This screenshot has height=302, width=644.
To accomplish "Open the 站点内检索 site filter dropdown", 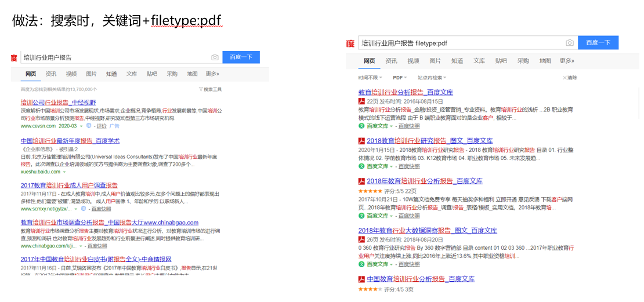I will tap(432, 78).
